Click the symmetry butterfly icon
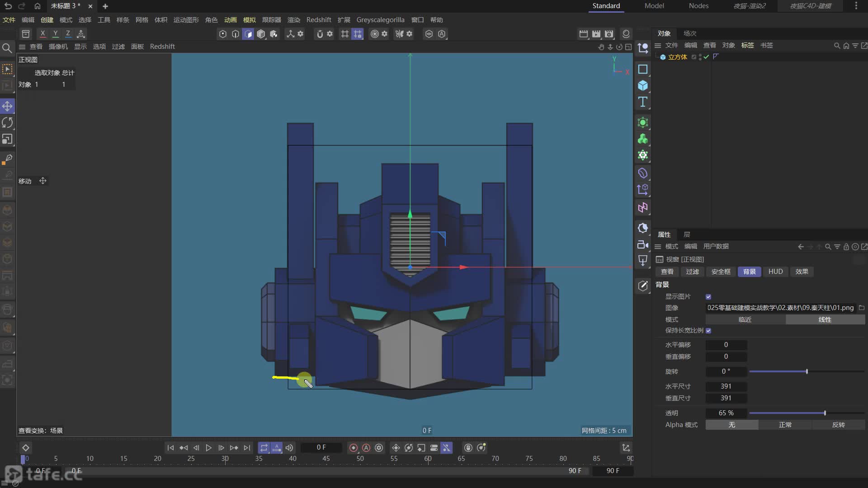Screen dimensions: 868x488 [399, 34]
